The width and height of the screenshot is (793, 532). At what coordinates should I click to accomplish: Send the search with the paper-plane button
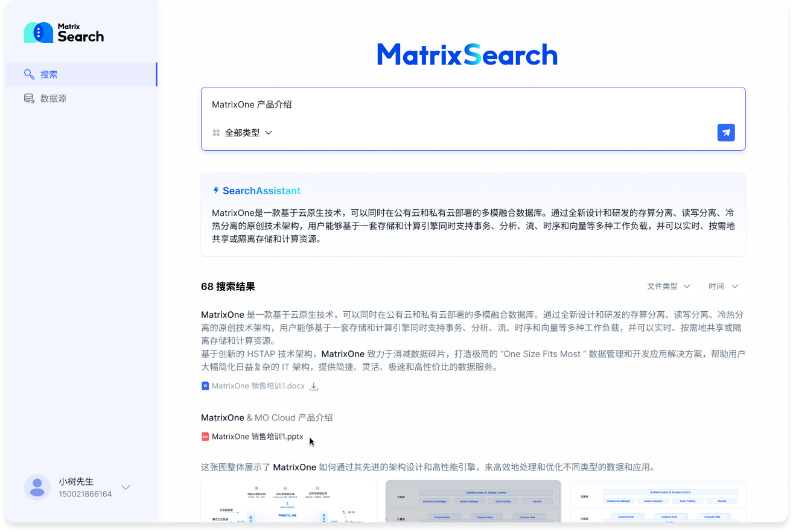point(726,133)
